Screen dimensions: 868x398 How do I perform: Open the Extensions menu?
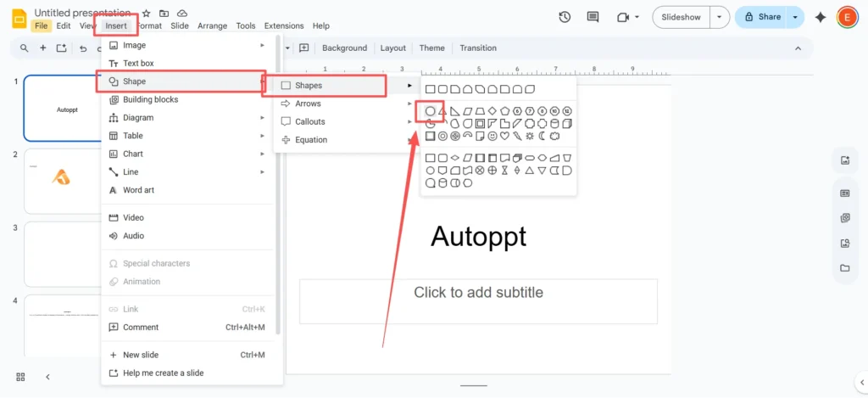click(x=284, y=25)
